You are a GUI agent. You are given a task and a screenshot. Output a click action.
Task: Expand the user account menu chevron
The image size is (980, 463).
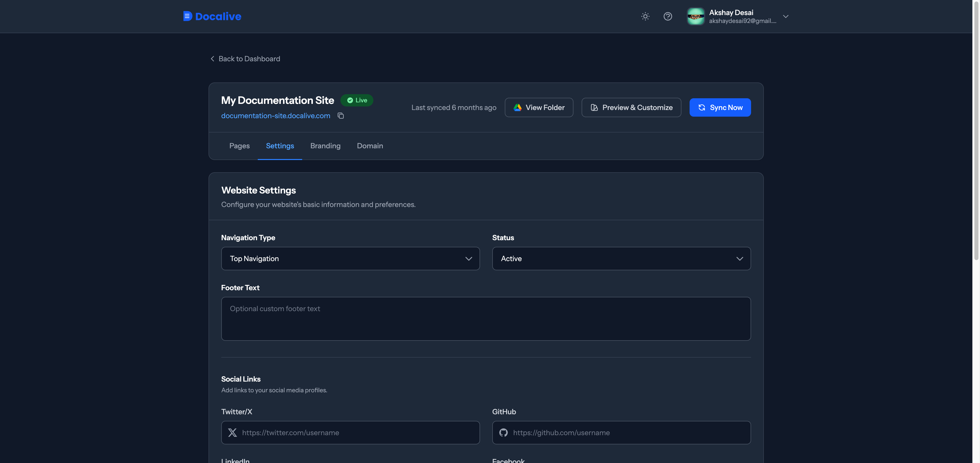[786, 16]
